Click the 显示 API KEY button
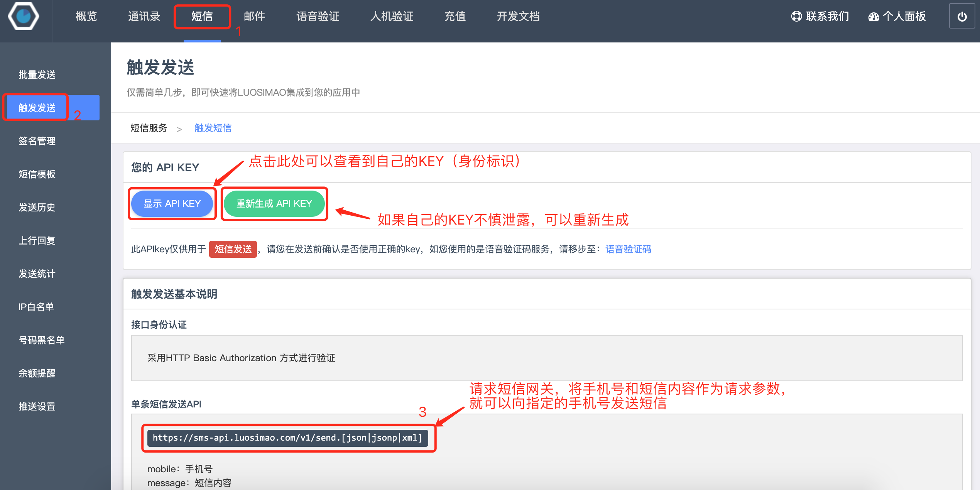 pyautogui.click(x=172, y=203)
